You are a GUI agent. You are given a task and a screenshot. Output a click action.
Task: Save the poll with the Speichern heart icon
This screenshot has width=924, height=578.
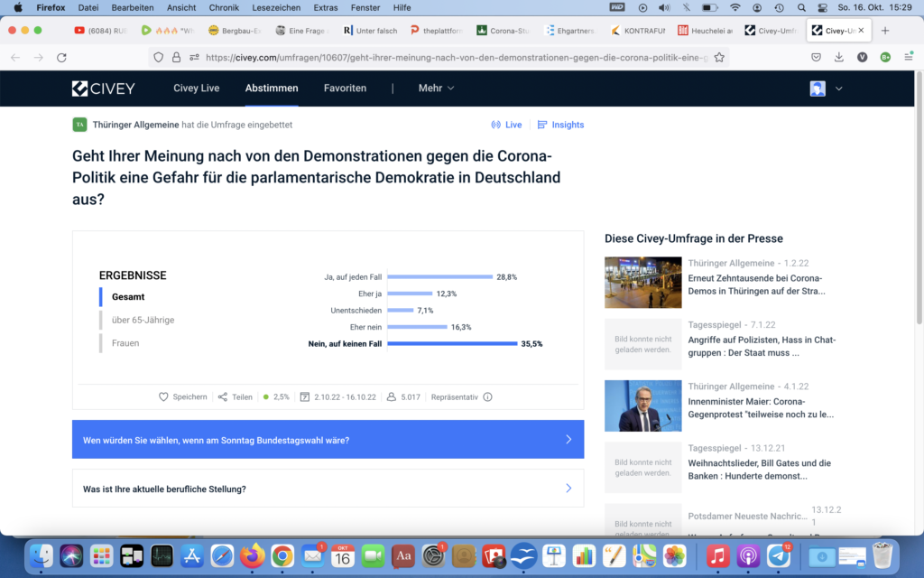163,396
